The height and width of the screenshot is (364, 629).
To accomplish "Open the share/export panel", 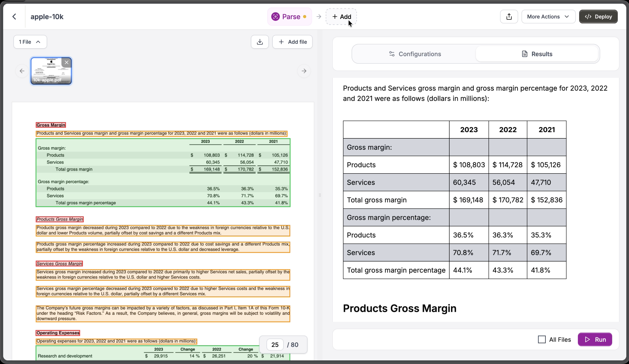I will click(509, 16).
